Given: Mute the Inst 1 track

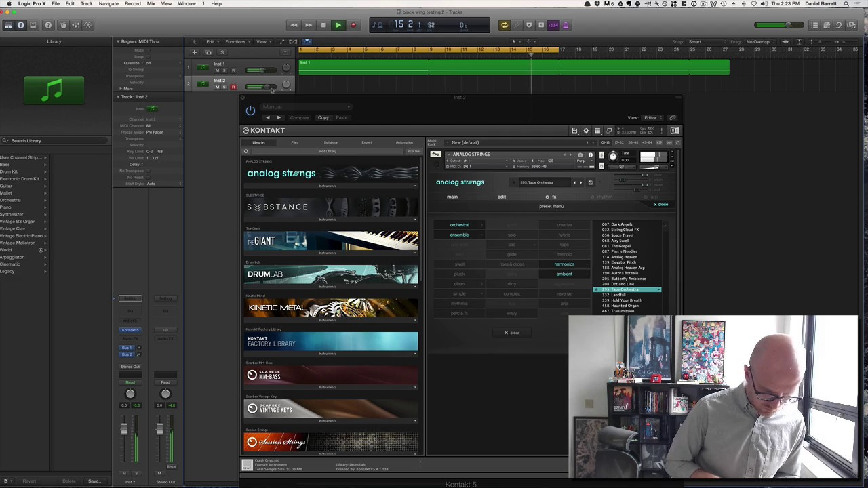Looking at the screenshot, I should (x=217, y=70).
